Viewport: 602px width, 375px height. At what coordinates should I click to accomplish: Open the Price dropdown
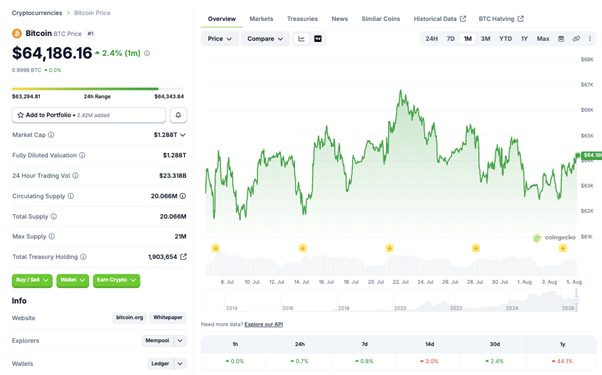click(x=220, y=39)
